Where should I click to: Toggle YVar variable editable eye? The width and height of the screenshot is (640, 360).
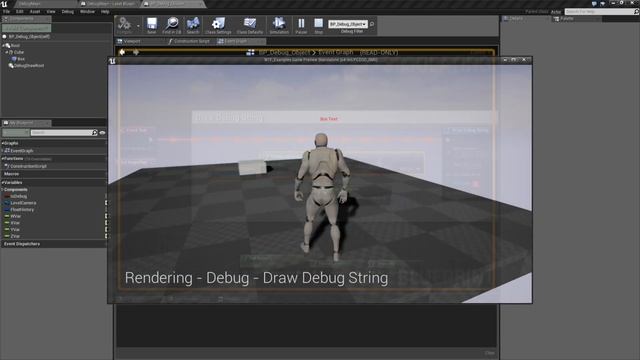[x=106, y=229]
